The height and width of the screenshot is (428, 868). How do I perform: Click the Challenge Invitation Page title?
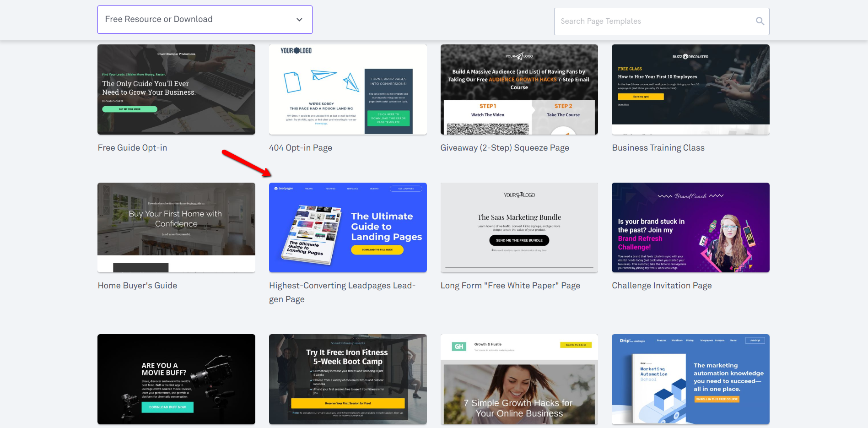click(x=662, y=286)
